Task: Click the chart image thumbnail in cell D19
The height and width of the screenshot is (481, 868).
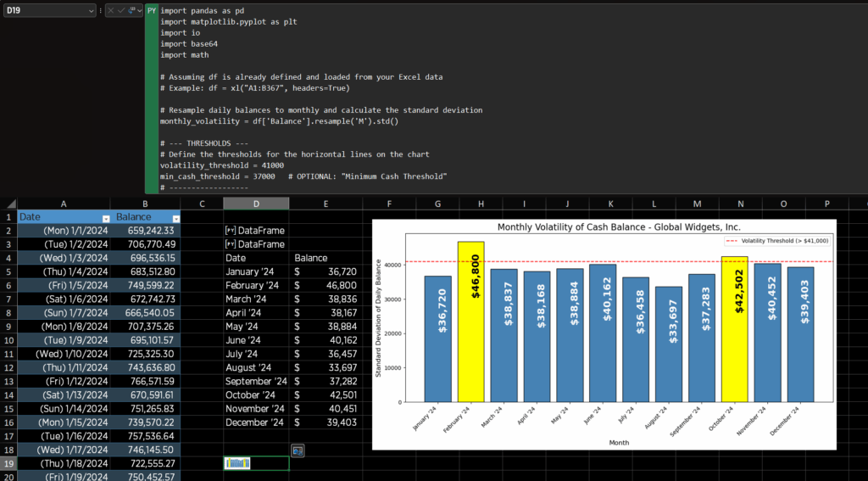Action: point(237,463)
